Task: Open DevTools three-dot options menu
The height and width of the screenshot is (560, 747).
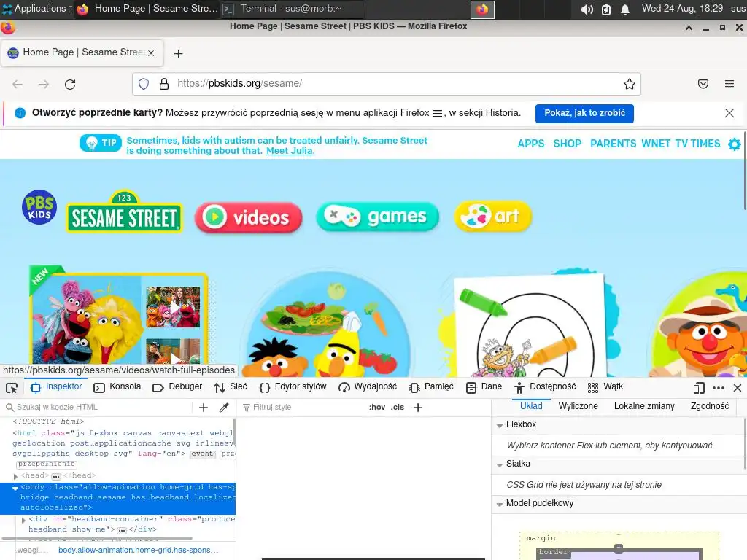Action: pos(719,388)
